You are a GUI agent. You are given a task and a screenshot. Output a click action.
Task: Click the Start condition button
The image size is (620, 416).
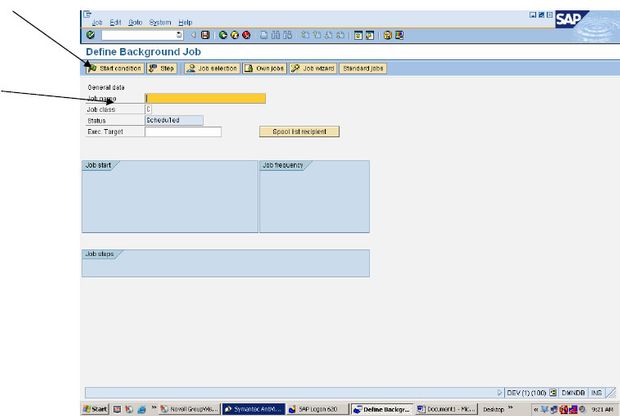point(115,68)
